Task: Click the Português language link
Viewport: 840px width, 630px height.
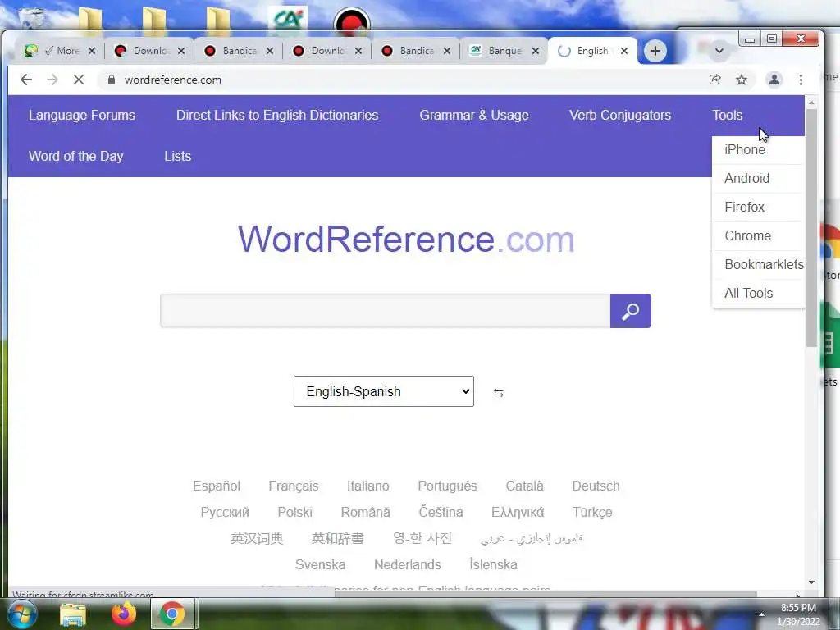Action: [x=447, y=486]
